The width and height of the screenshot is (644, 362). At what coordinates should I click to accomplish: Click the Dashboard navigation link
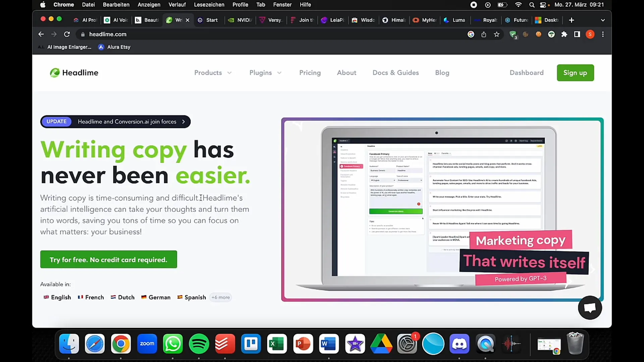526,72
